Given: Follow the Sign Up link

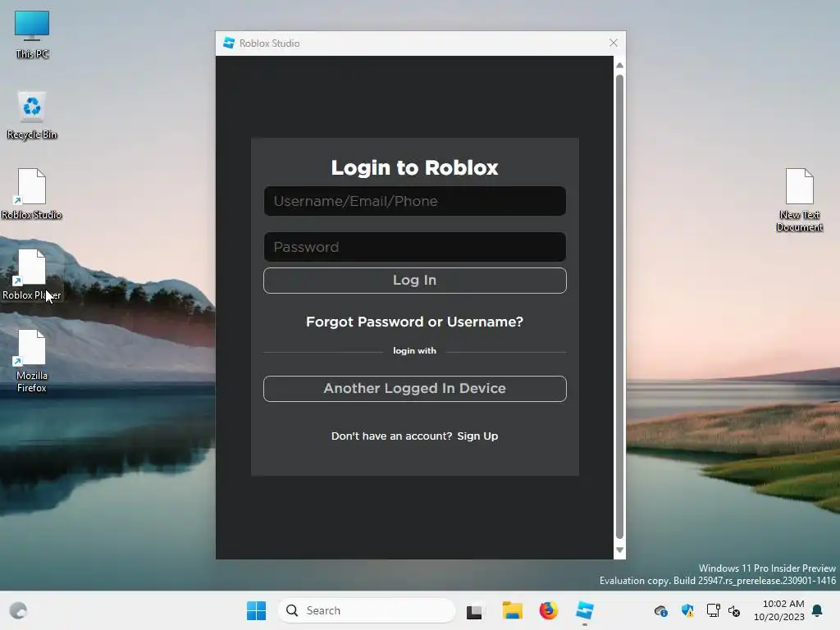Looking at the screenshot, I should click(477, 436).
